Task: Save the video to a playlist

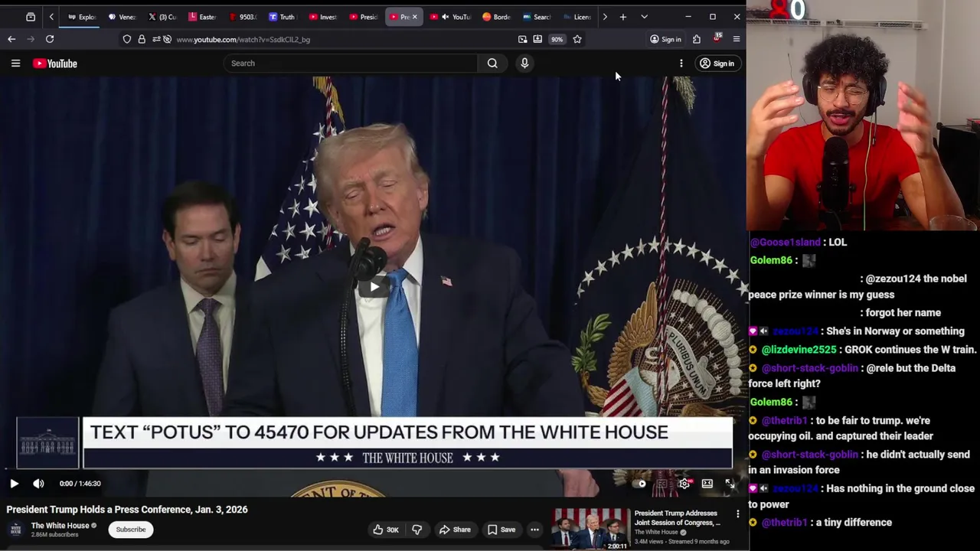Action: (501, 530)
